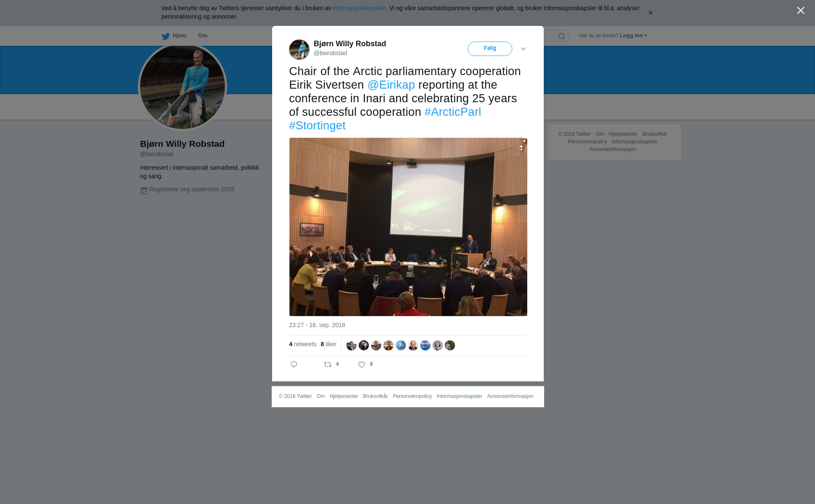The image size is (815, 504).
Task: Like the tweet with the heart icon
Action: (x=362, y=364)
